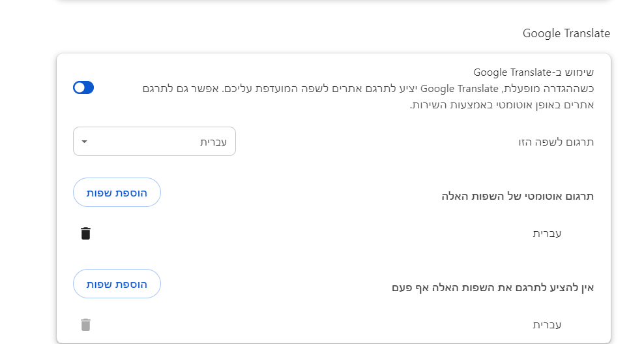Open the "תרגום לשפה הזו" language combo box

pos(154,142)
